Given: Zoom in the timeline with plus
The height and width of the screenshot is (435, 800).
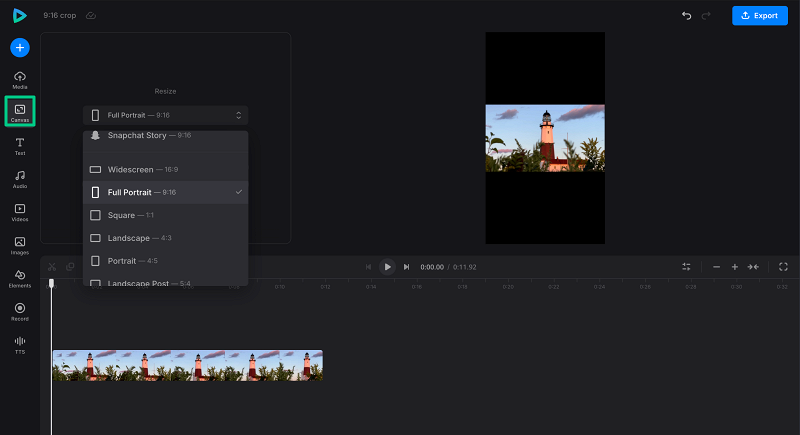Looking at the screenshot, I should pos(735,267).
